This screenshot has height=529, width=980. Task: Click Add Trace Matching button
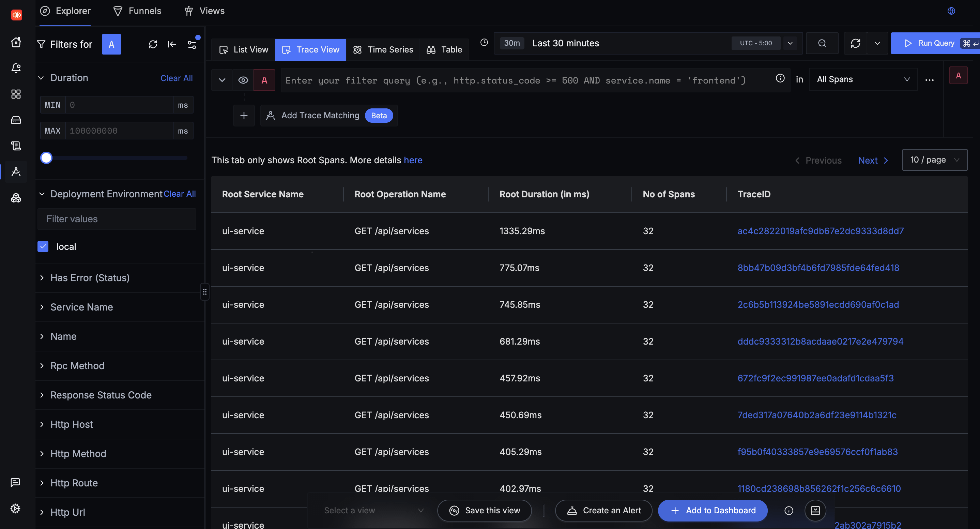click(x=329, y=115)
